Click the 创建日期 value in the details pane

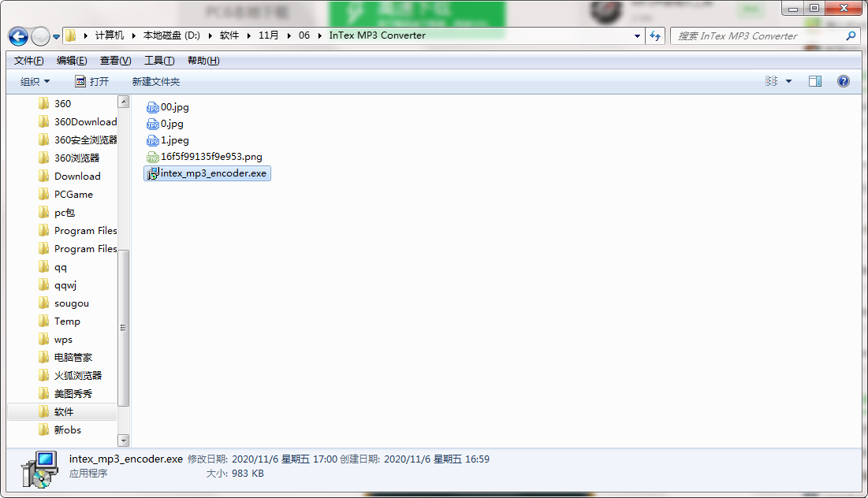coord(437,459)
